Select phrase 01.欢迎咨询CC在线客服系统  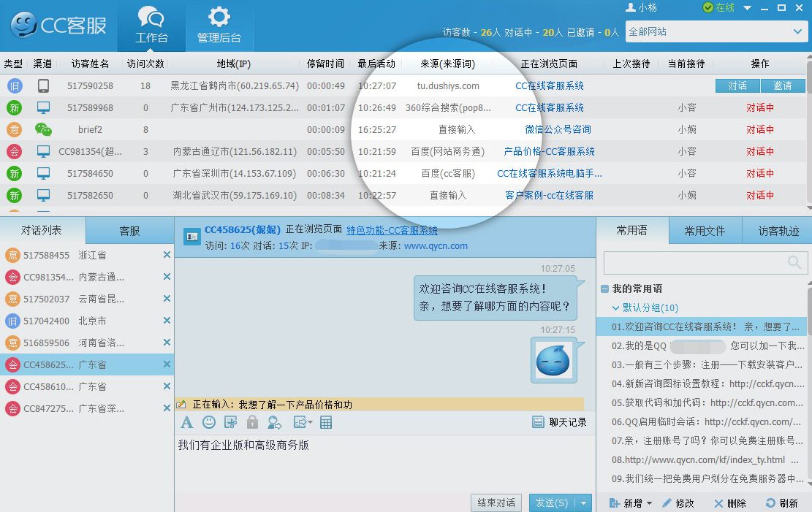click(x=702, y=326)
